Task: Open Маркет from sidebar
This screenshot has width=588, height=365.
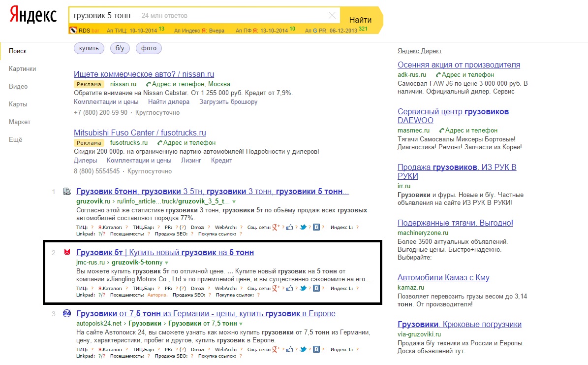Action: click(20, 122)
